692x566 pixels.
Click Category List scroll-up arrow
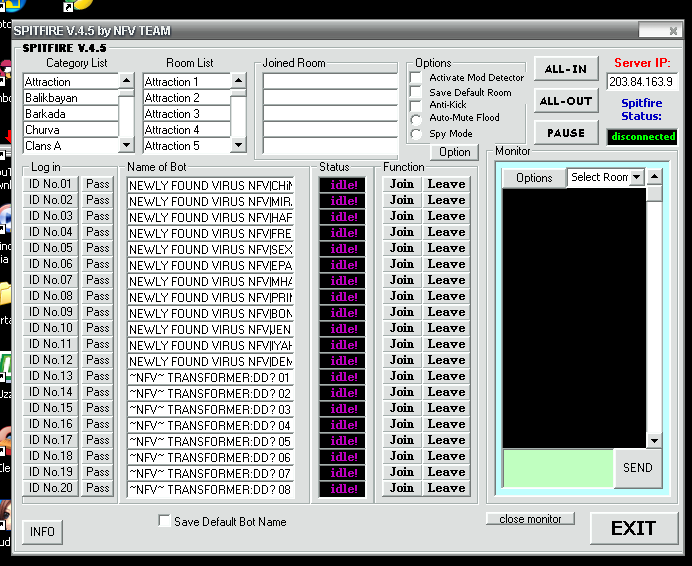coord(126,81)
